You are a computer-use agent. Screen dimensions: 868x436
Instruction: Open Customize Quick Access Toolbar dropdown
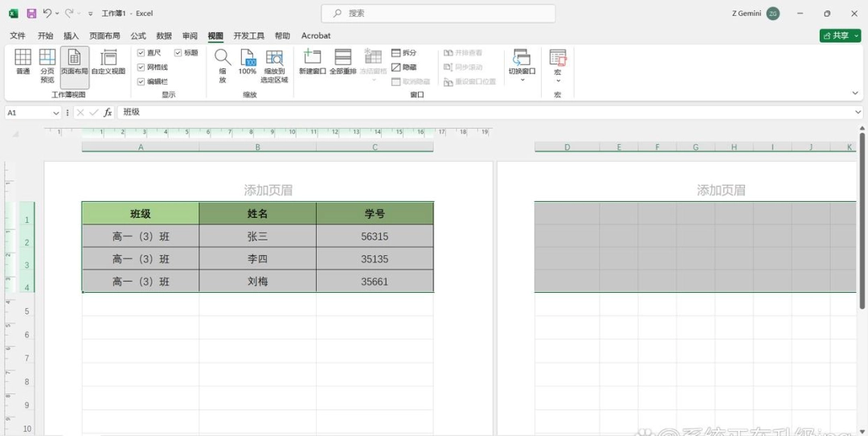click(x=90, y=14)
